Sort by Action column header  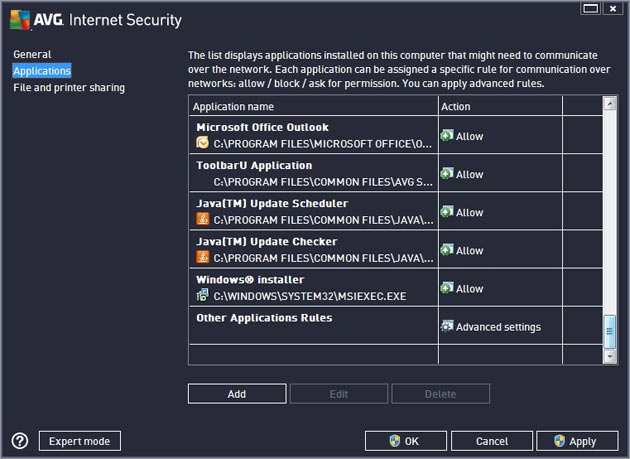point(501,107)
